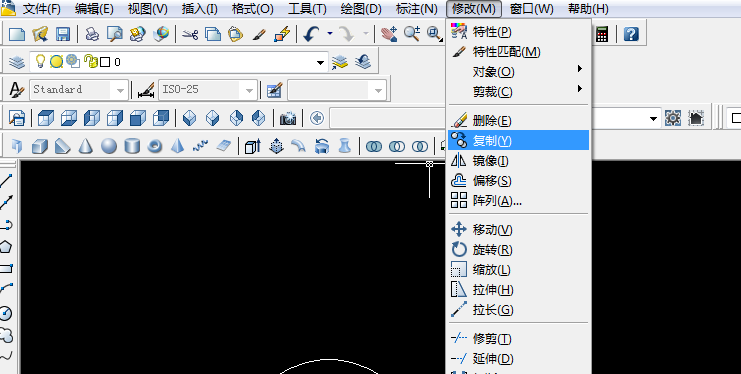Click layer 0 color square
This screenshot has width=741, height=374.
coord(105,62)
